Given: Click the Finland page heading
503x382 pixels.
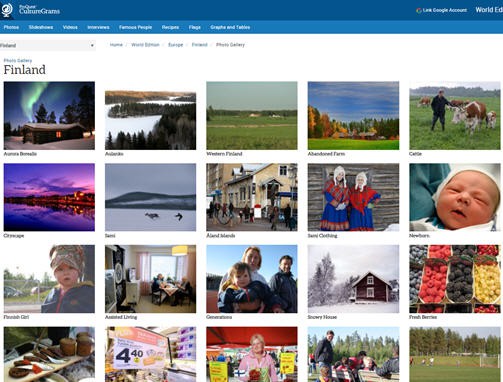Looking at the screenshot, I should 25,70.
